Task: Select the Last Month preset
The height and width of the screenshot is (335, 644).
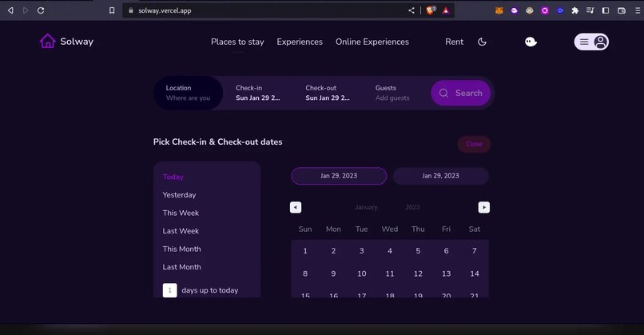Action: 181,267
